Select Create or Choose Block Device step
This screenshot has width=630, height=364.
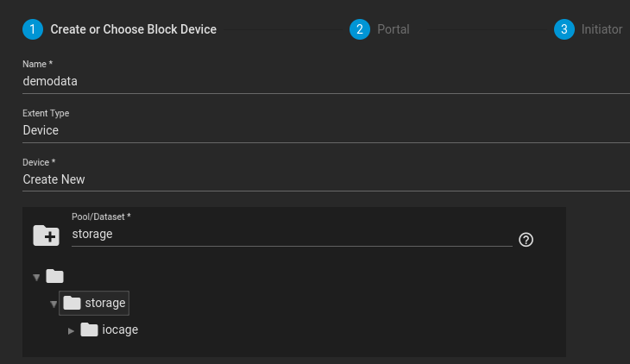click(x=134, y=29)
